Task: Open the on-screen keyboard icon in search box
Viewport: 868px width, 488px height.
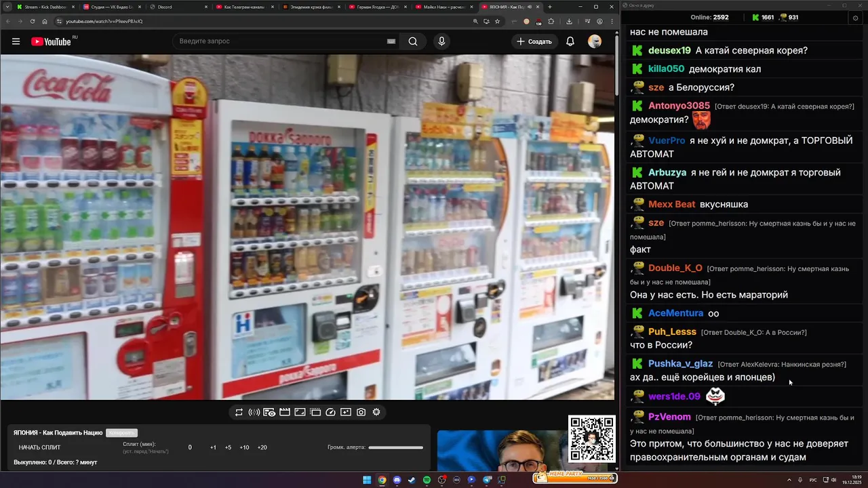Action: click(x=391, y=41)
